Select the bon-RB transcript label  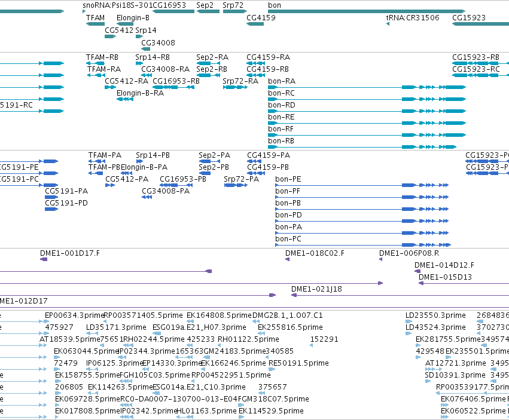click(281, 142)
